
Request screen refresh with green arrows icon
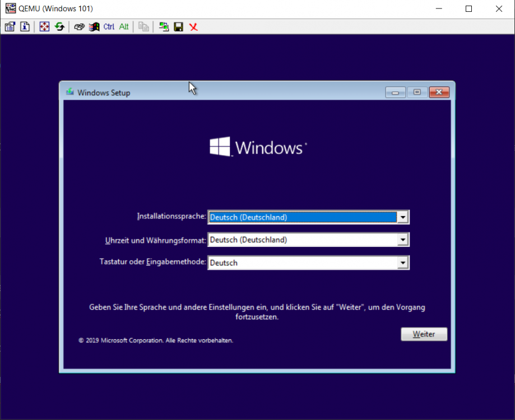(59, 26)
